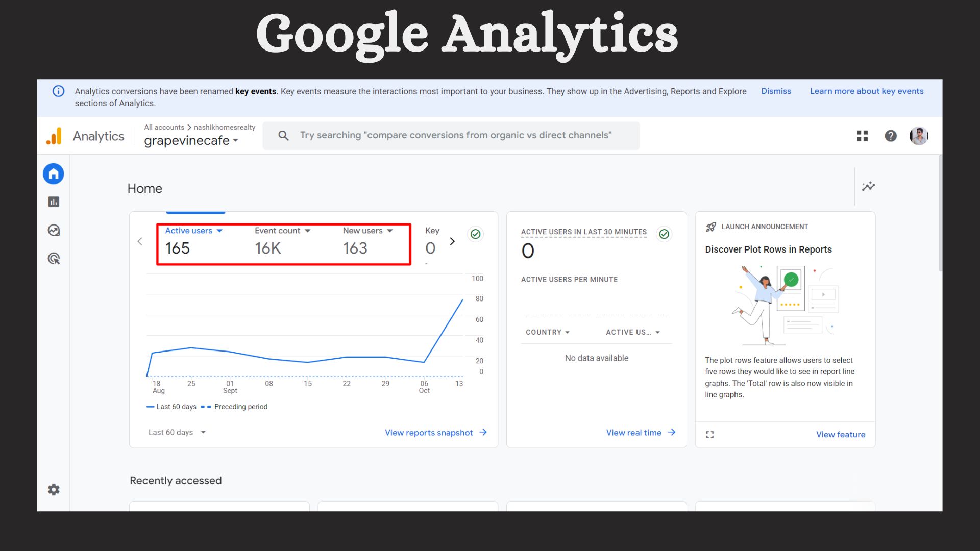Open the account profile avatar
Screen dimensions: 980x551
click(919, 136)
